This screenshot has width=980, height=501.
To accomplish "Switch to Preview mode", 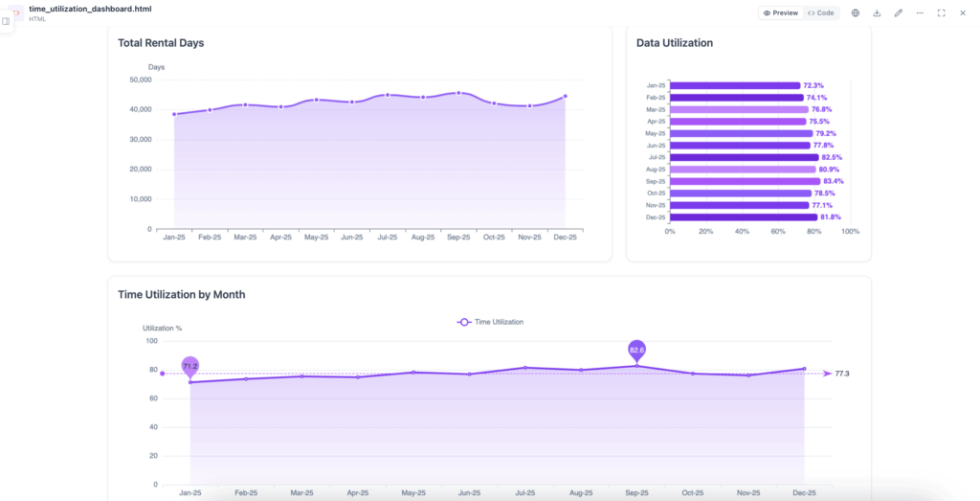I will coord(781,13).
